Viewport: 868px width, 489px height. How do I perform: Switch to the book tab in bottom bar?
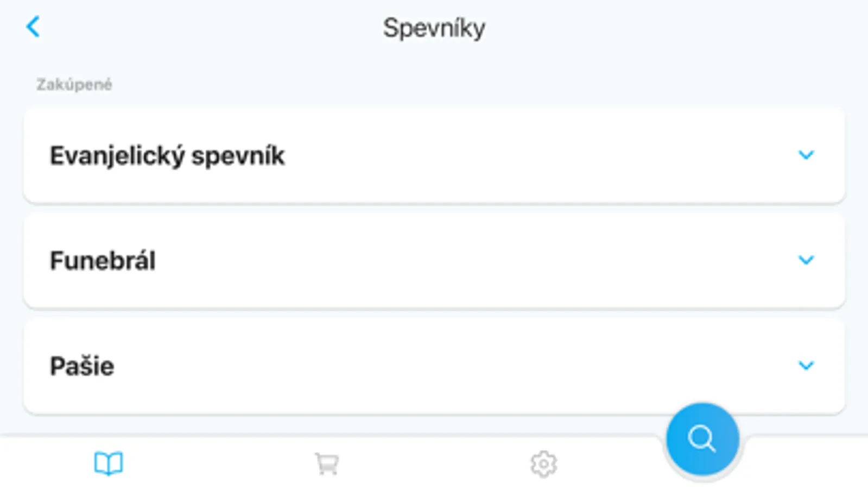[109, 463]
